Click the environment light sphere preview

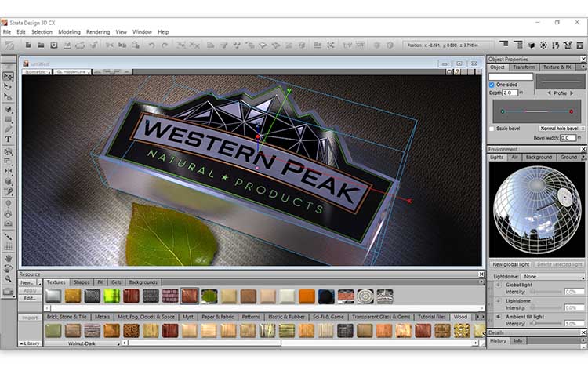[536, 209]
